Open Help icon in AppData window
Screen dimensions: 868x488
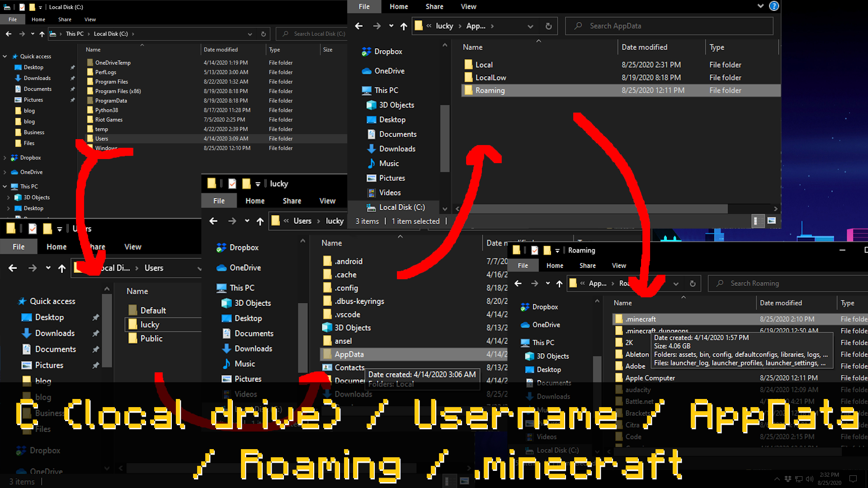(774, 6)
